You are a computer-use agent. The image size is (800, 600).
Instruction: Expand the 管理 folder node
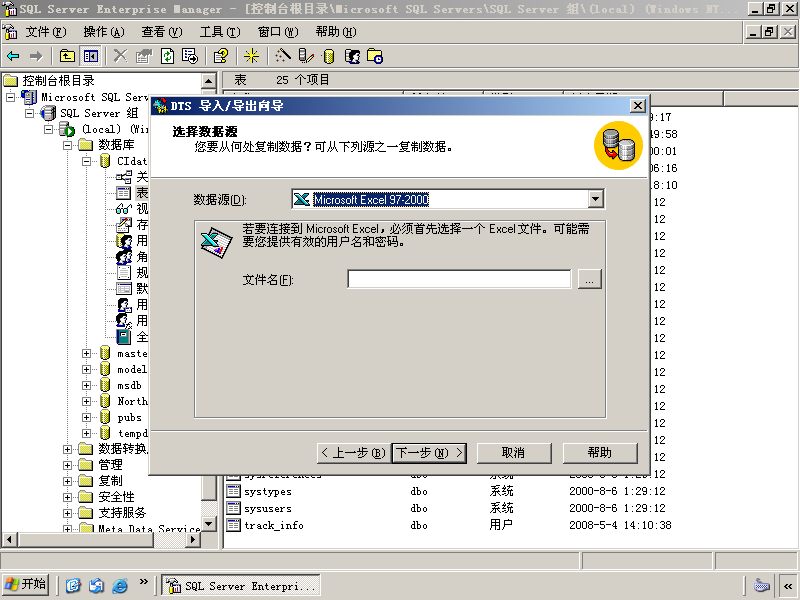tap(67, 465)
